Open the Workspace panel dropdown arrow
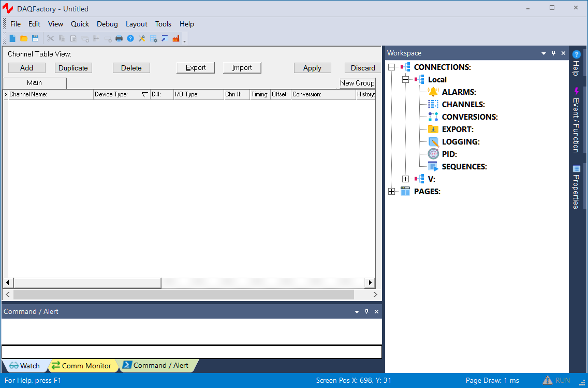Image resolution: width=588 pixels, height=388 pixels. click(x=543, y=53)
